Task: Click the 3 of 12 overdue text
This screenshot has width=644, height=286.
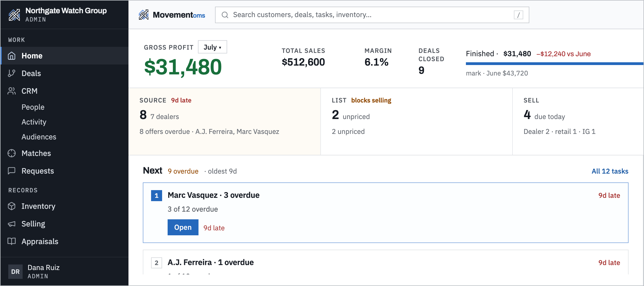Action: pyautogui.click(x=193, y=209)
